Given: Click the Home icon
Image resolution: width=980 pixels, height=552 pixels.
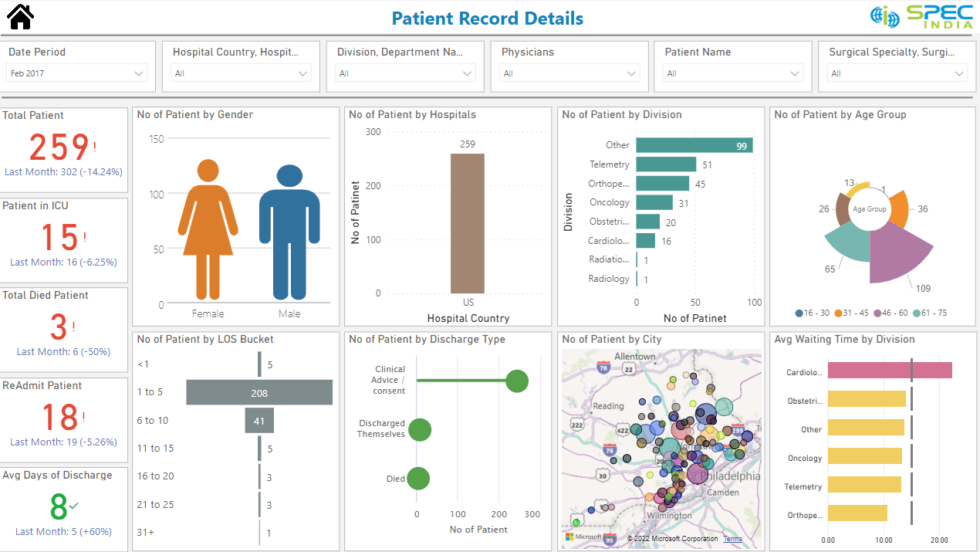Looking at the screenshot, I should click(x=20, y=17).
